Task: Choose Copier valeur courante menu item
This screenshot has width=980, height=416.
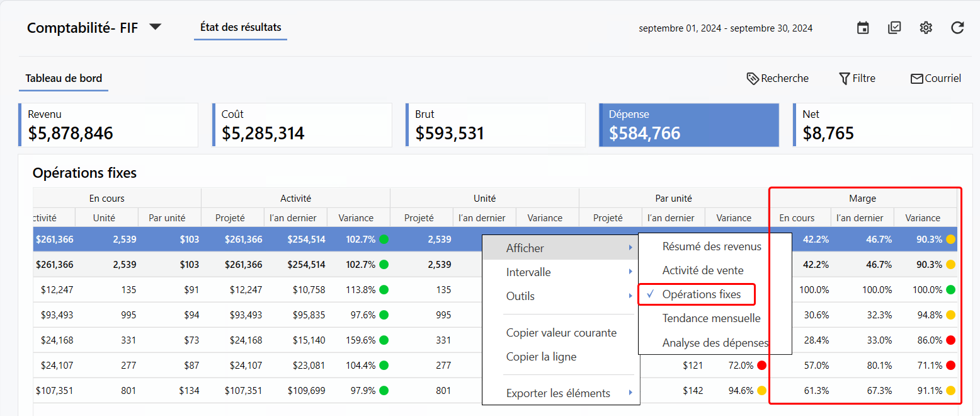Action: (x=561, y=333)
